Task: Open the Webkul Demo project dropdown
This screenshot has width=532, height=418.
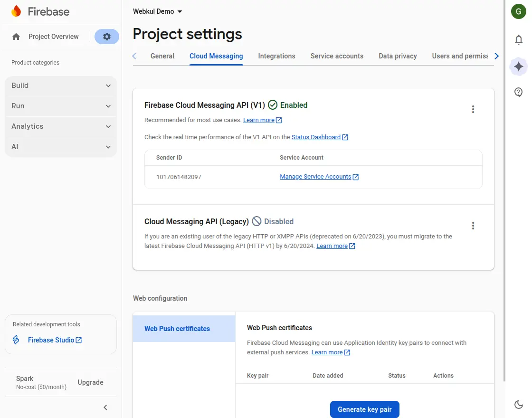Action: point(158,11)
